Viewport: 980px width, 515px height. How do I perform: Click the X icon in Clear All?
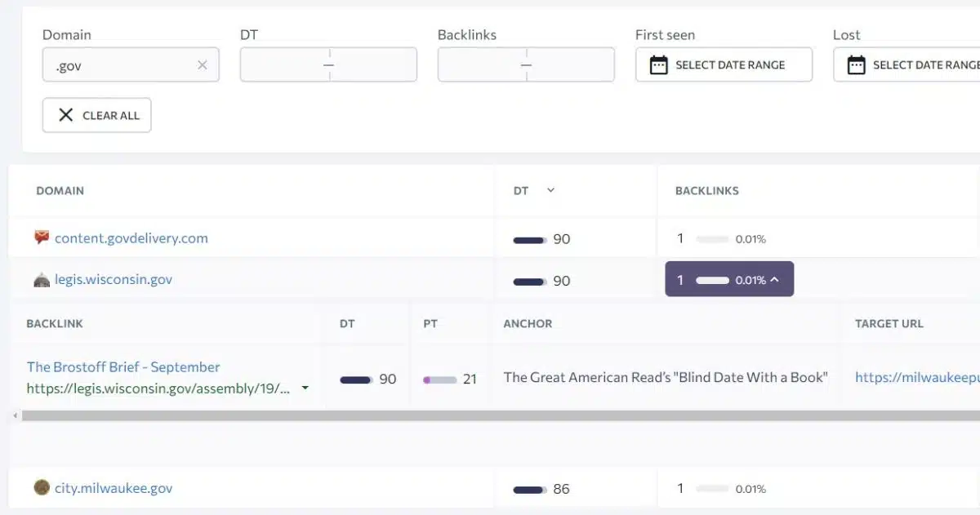point(66,115)
